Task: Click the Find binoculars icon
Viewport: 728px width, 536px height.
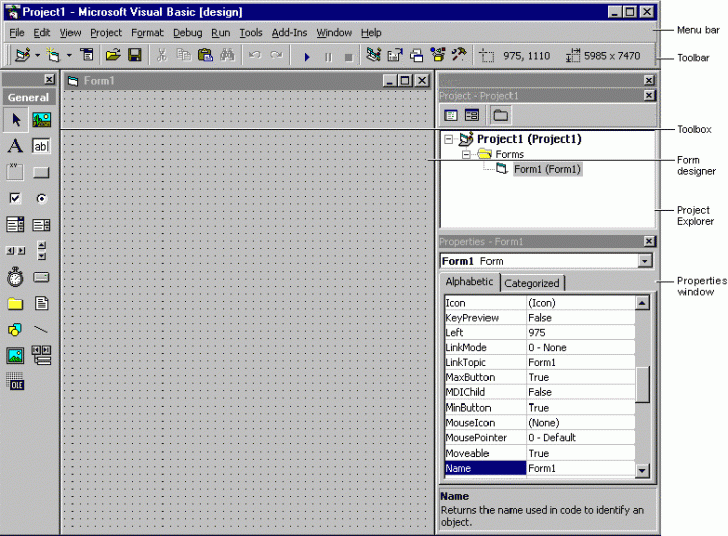Action: 227,56
